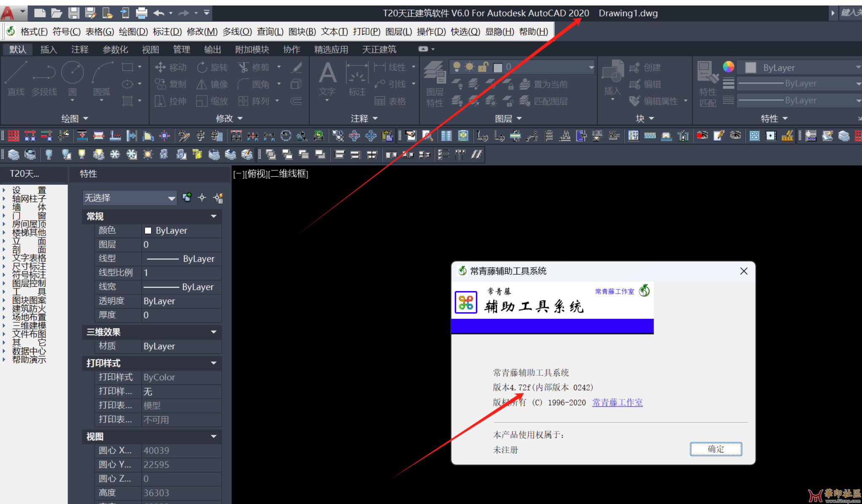Screen dimensions: 862x504
Task: Toggle the layer sun freeze icon
Action: [x=469, y=67]
